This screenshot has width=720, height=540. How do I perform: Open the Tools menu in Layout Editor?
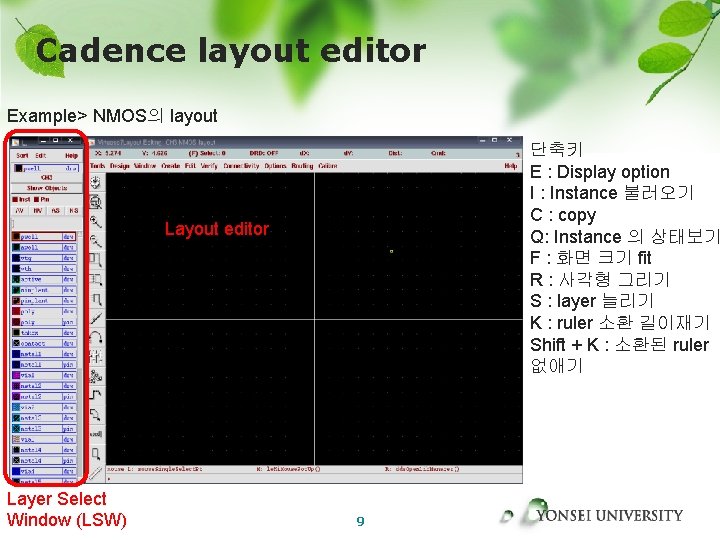click(97, 166)
